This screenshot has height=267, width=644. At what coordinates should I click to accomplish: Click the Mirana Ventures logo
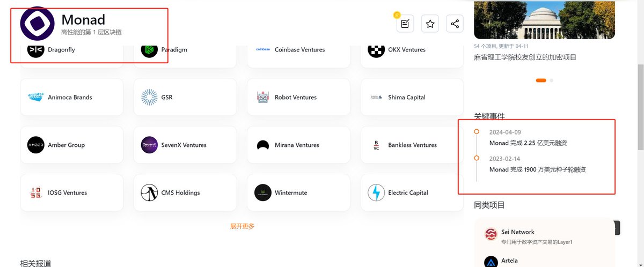click(262, 145)
